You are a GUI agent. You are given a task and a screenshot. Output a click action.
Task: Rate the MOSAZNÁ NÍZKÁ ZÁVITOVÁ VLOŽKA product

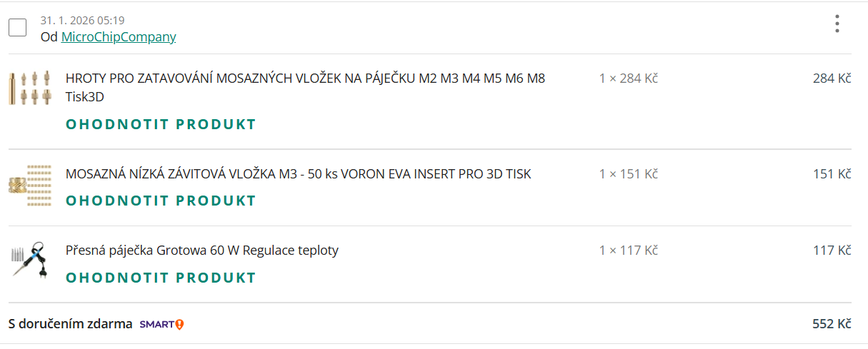pos(161,201)
